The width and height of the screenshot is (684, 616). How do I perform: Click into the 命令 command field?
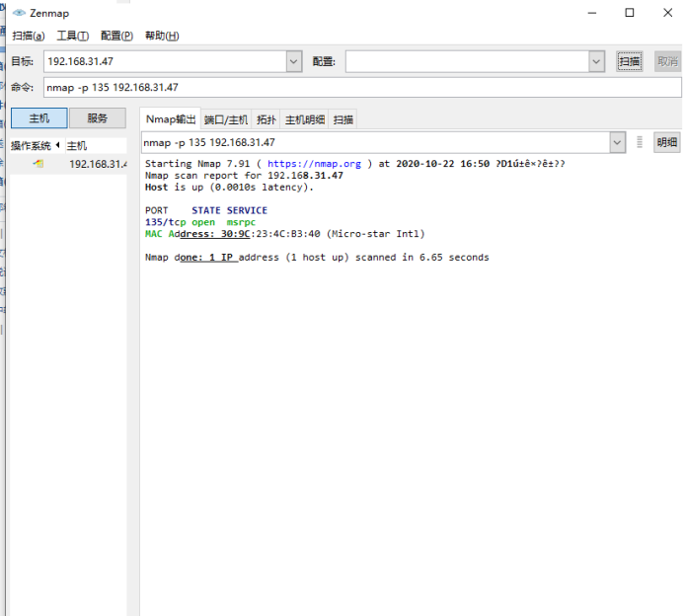tap(362, 87)
